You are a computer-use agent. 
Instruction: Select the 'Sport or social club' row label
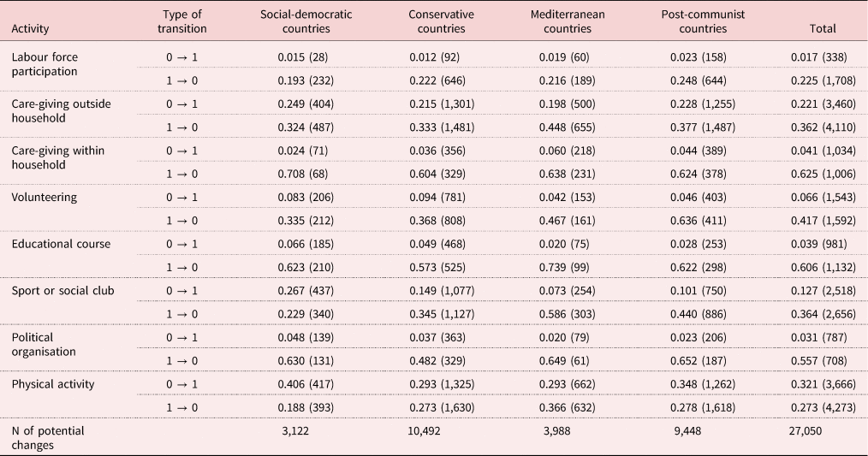pos(62,290)
